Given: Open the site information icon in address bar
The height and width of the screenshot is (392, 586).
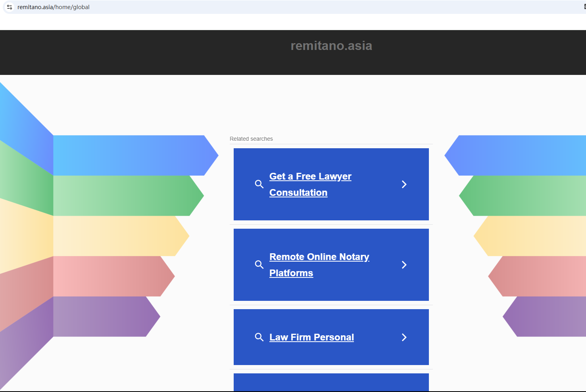Looking at the screenshot, I should click(10, 7).
